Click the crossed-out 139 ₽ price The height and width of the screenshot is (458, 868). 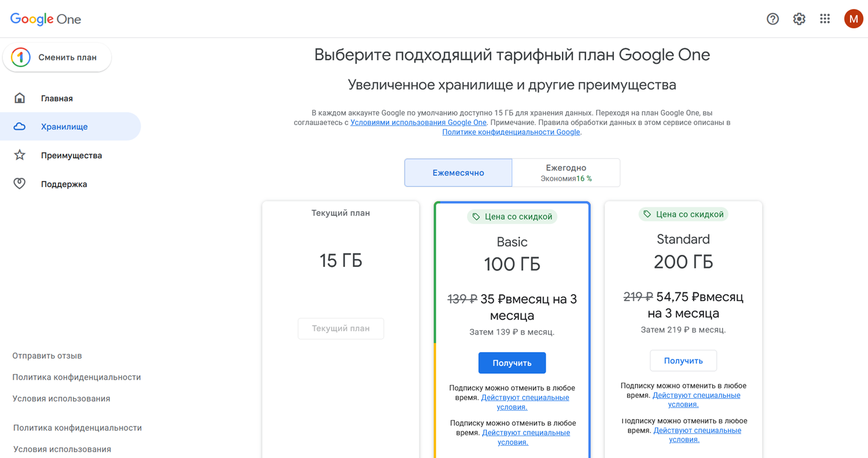[x=462, y=299]
